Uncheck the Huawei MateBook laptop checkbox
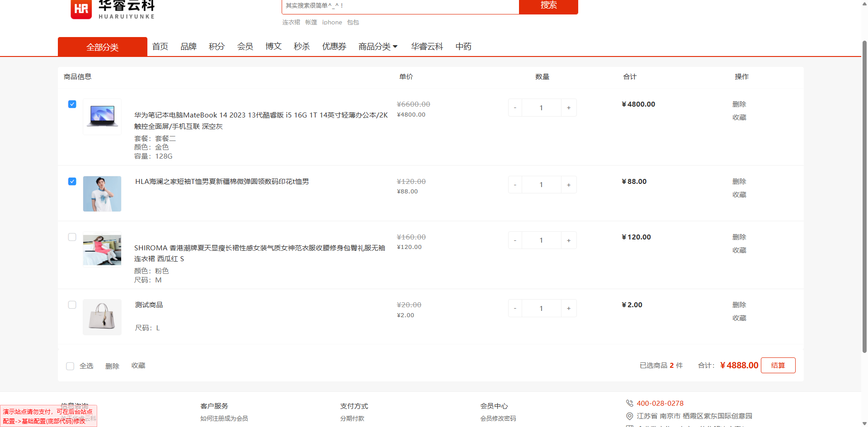The height and width of the screenshot is (427, 868). [x=72, y=104]
